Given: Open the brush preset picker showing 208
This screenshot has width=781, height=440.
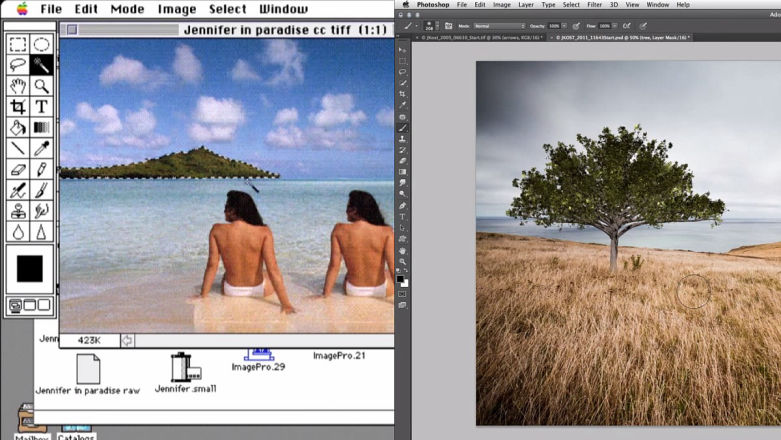Looking at the screenshot, I should coord(430,26).
